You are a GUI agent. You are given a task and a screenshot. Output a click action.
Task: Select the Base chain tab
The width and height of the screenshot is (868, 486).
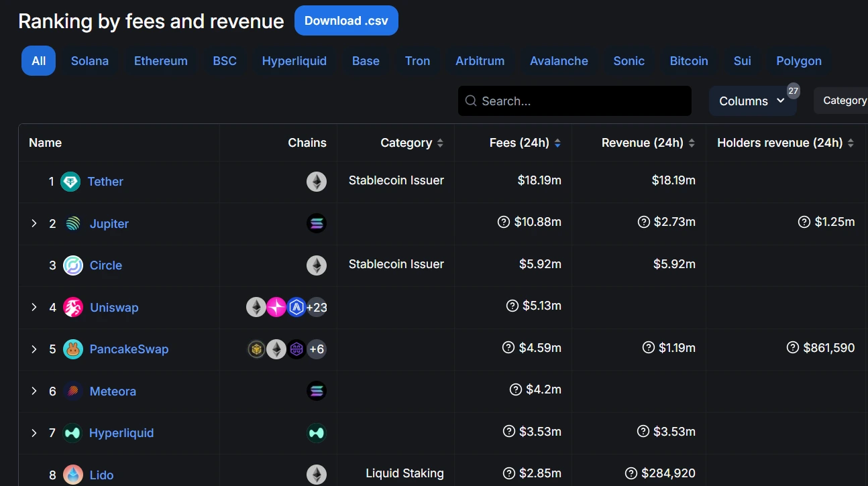[x=366, y=61]
